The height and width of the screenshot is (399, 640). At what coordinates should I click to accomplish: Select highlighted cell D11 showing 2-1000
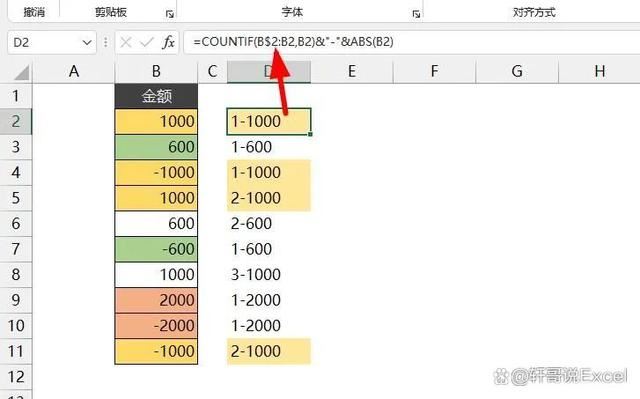(x=269, y=351)
